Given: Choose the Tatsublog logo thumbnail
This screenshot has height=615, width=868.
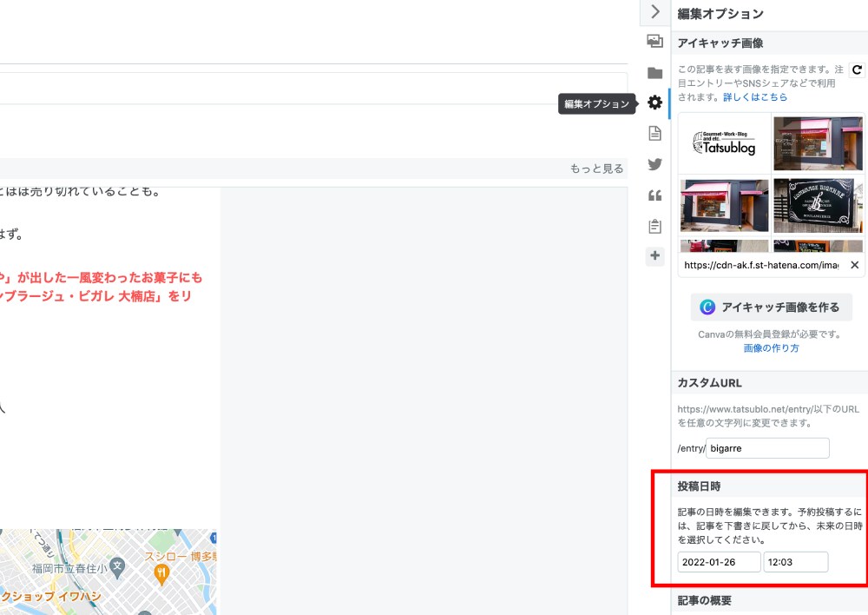Looking at the screenshot, I should 724,143.
